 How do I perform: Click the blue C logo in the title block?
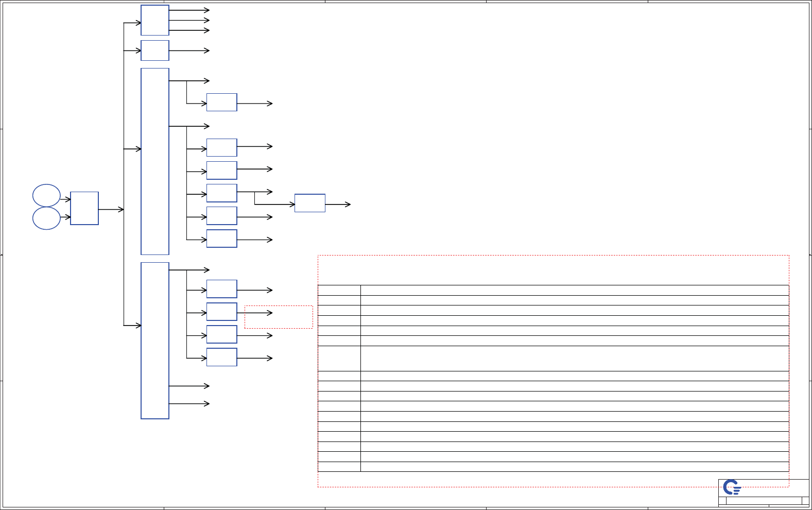tap(732, 487)
